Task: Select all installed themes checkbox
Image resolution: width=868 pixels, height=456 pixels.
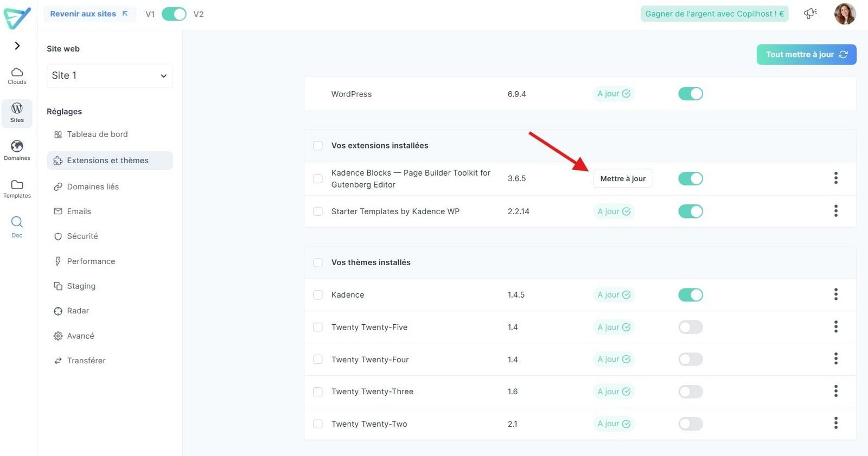Action: coord(318,262)
